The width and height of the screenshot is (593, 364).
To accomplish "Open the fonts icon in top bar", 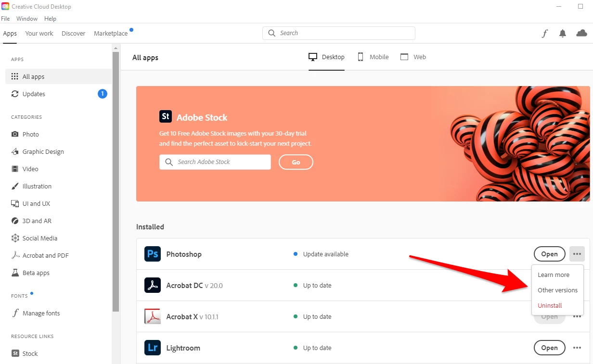I will (x=545, y=33).
